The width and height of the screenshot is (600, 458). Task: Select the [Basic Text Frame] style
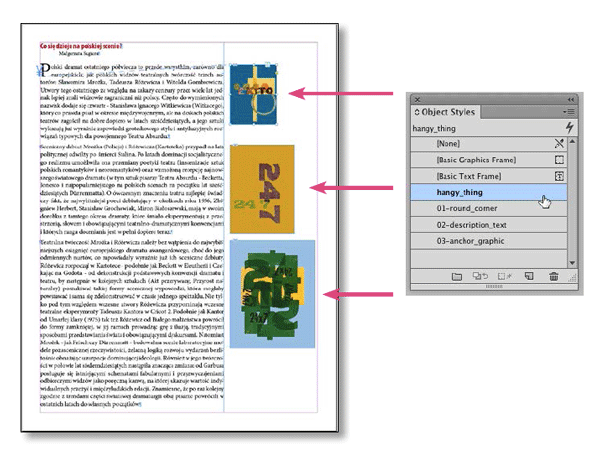(x=489, y=176)
